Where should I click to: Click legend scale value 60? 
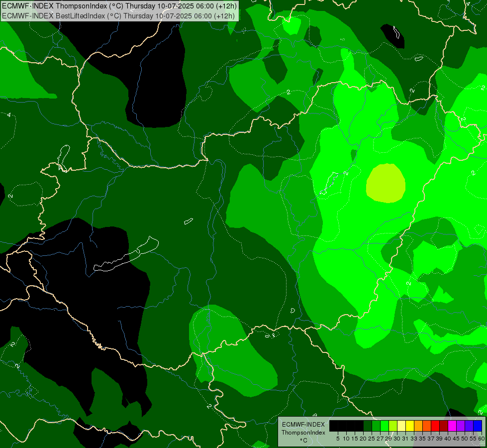point(482,439)
